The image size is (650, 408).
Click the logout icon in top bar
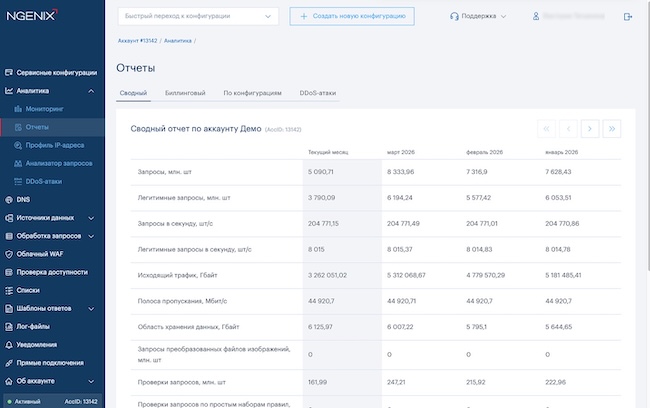tap(627, 16)
